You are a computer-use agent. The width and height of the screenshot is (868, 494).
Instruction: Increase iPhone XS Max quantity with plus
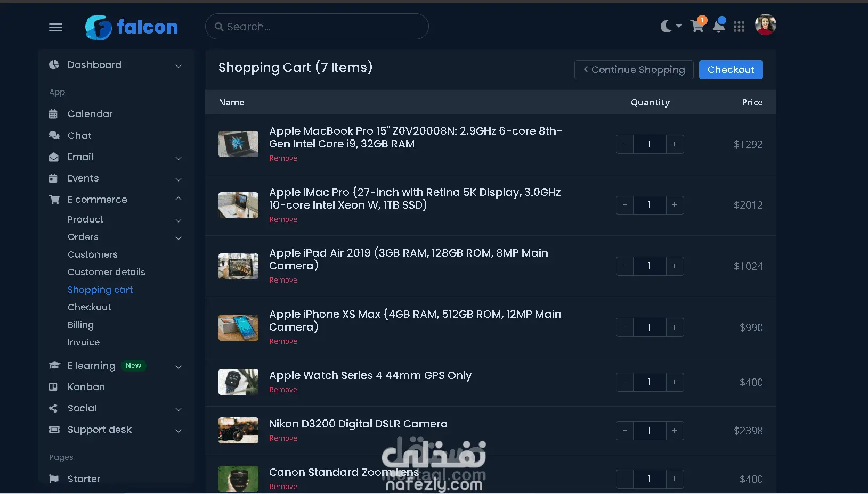[x=675, y=327]
